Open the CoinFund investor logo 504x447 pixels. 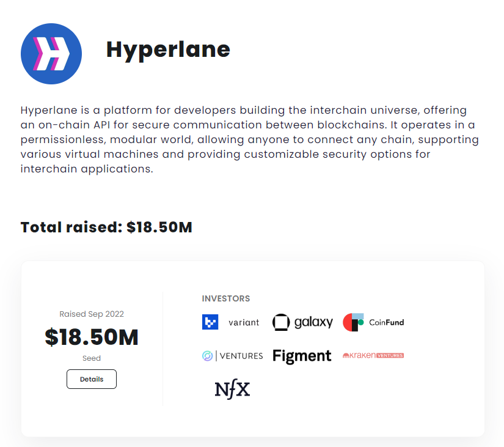(x=373, y=322)
